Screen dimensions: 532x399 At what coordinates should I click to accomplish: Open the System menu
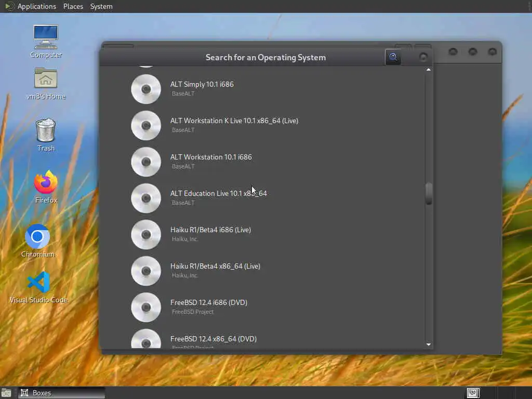(x=101, y=6)
